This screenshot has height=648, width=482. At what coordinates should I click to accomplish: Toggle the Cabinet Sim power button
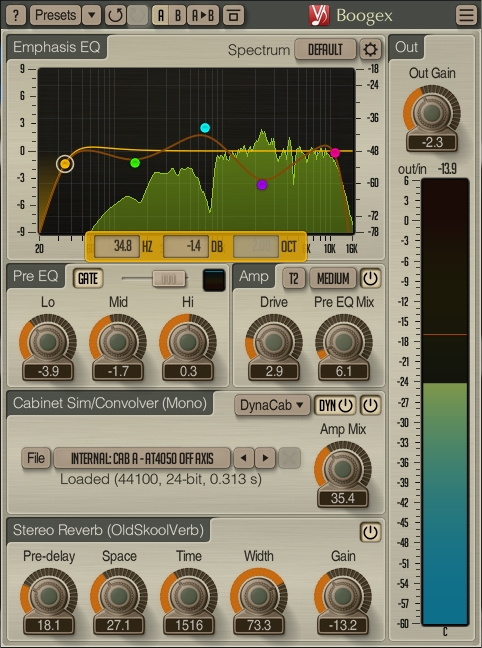[x=370, y=405]
